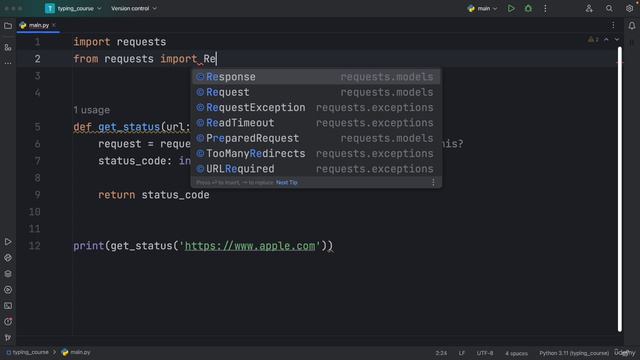Open the Git version control tool window
The width and height of the screenshot is (640, 360).
(x=8, y=338)
